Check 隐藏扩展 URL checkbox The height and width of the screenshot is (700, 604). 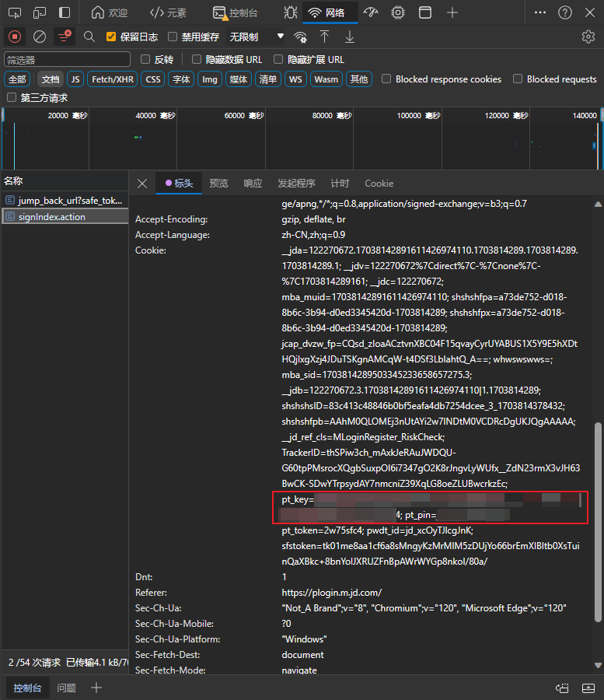pos(278,59)
